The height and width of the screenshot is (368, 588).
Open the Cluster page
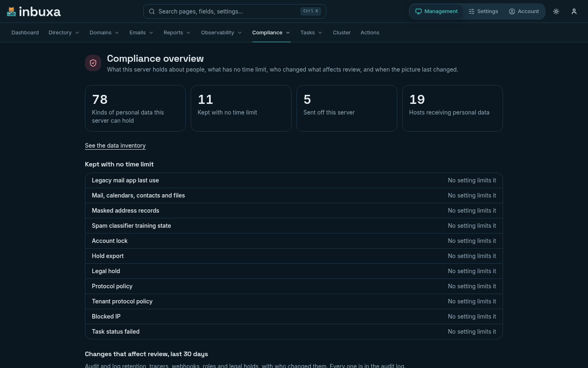pos(342,33)
